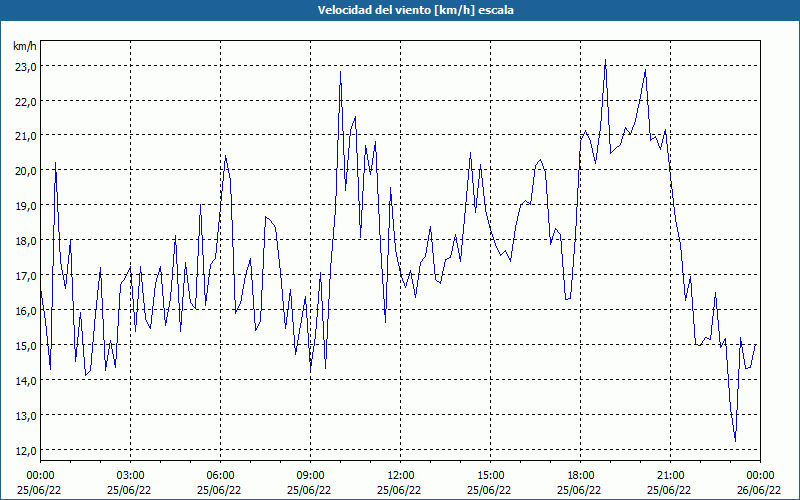The height and width of the screenshot is (500, 800).
Task: Click the 16,0 y-axis label
Action: [x=24, y=310]
